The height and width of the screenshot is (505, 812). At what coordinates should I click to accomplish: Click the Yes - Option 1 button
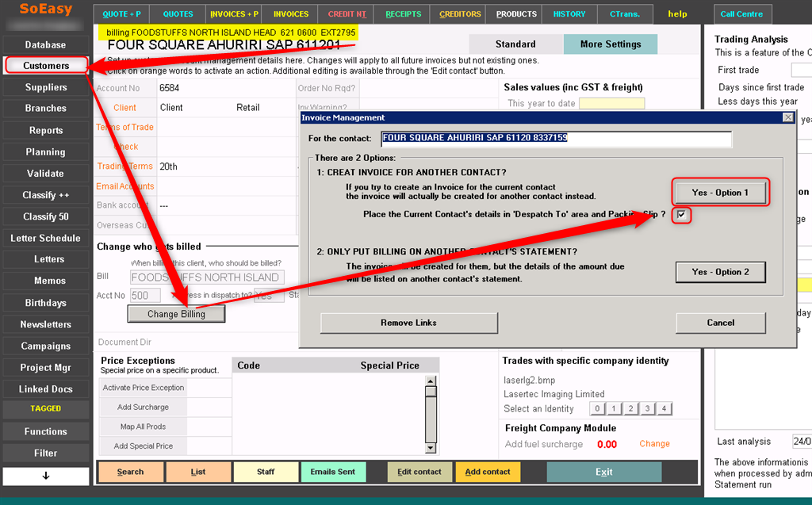[720, 193]
